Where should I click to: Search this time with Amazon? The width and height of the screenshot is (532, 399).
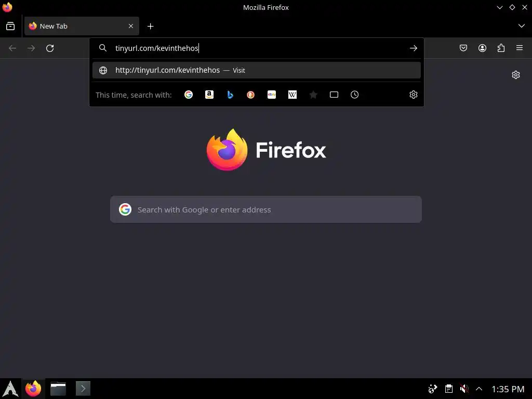[209, 95]
